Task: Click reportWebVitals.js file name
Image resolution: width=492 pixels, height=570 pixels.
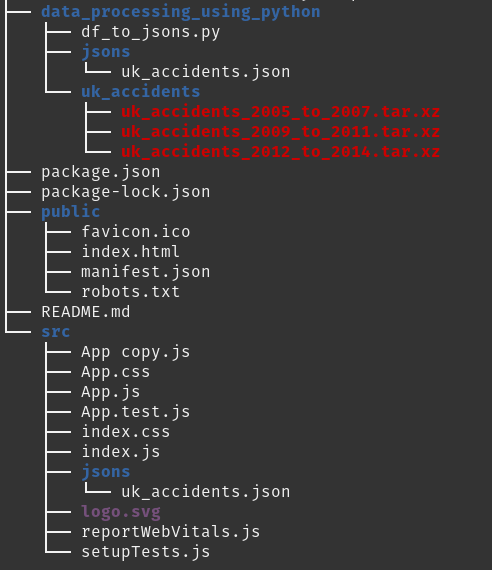Action: (171, 532)
